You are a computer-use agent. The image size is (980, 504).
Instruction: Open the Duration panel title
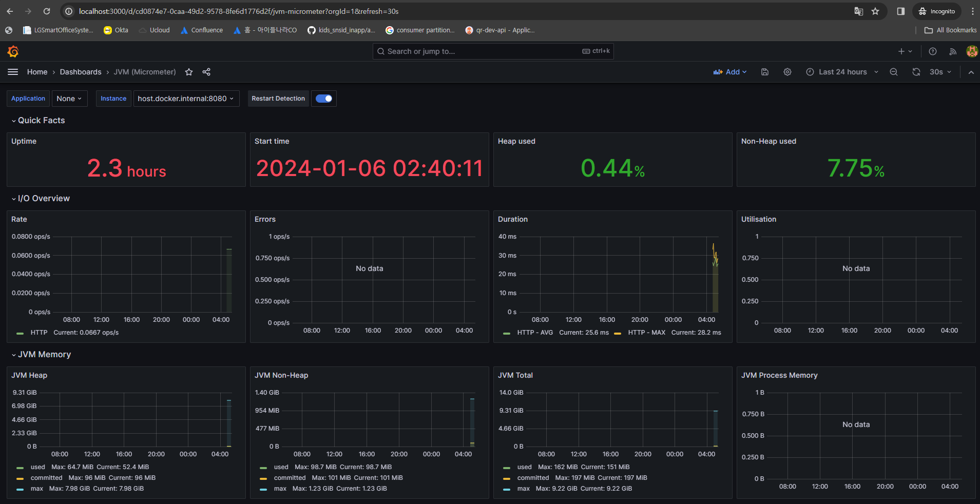click(x=513, y=219)
